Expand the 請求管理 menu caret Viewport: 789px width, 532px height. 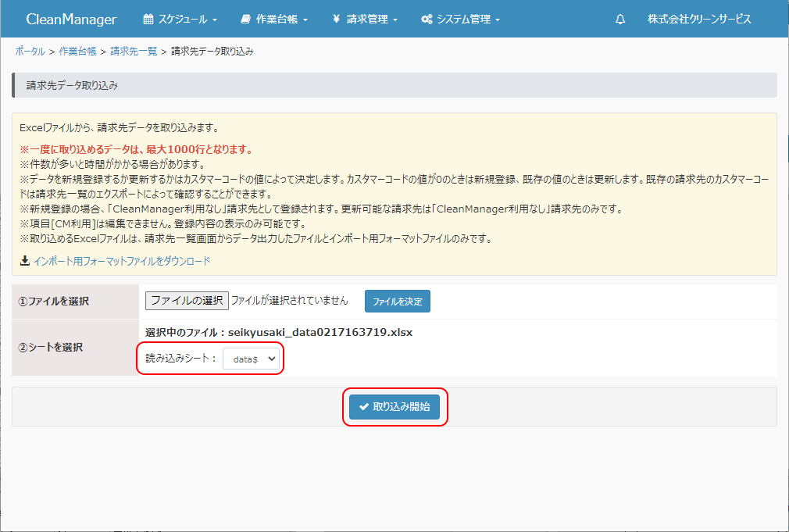coord(395,20)
